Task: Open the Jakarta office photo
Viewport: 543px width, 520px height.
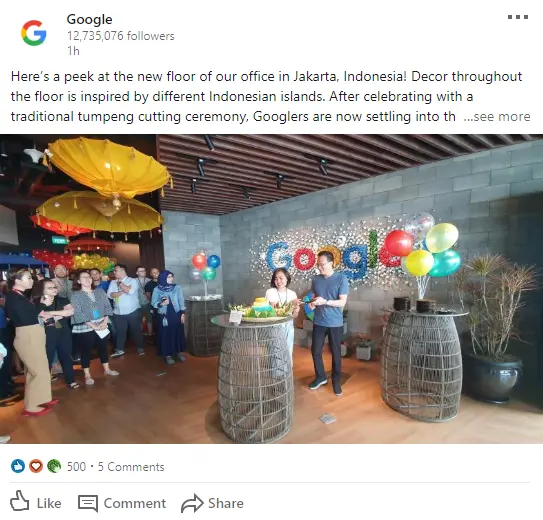Action: coord(272,289)
